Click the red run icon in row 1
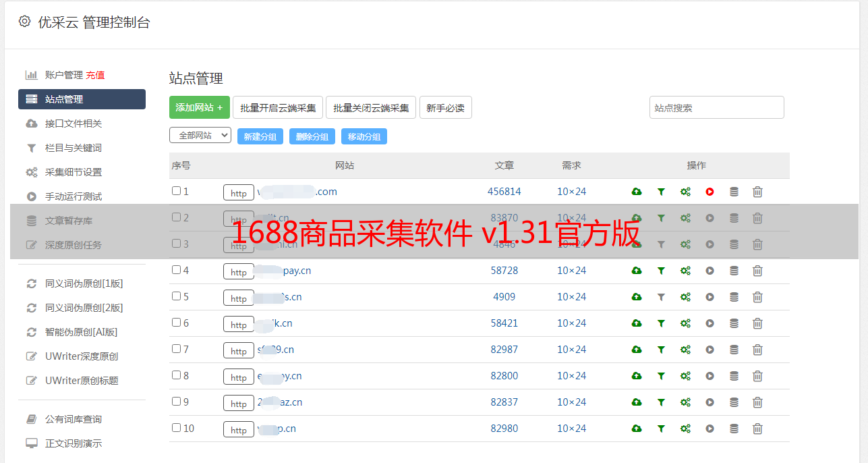868x463 pixels. (710, 192)
